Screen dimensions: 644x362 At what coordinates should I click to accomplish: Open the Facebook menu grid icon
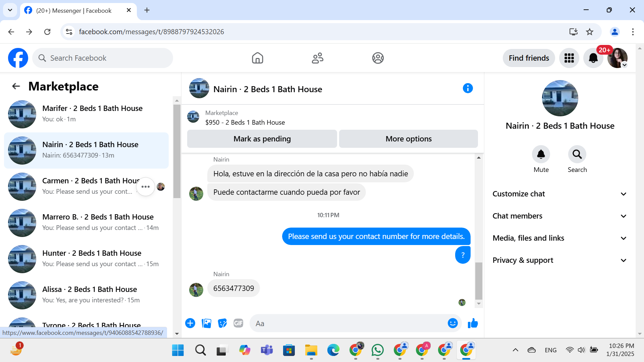pyautogui.click(x=569, y=58)
